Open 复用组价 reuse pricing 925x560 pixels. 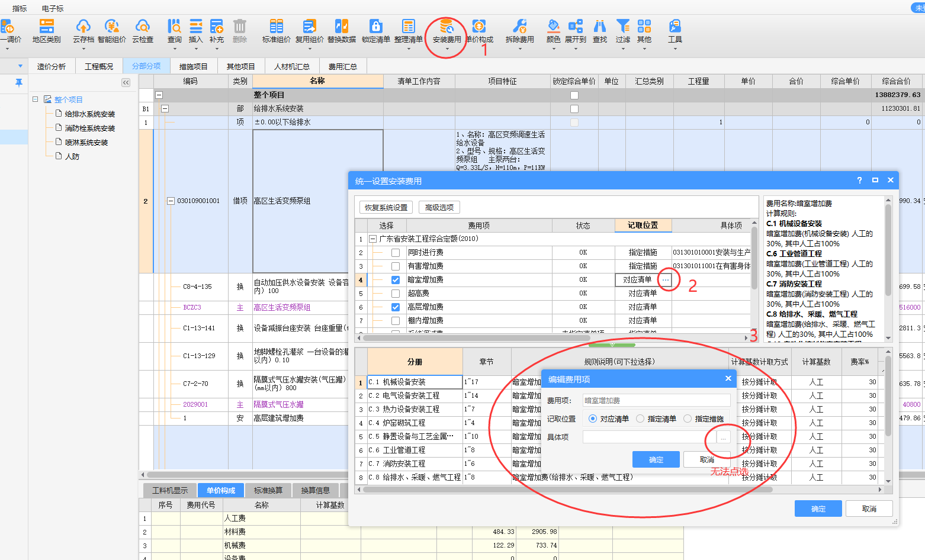pyautogui.click(x=309, y=31)
